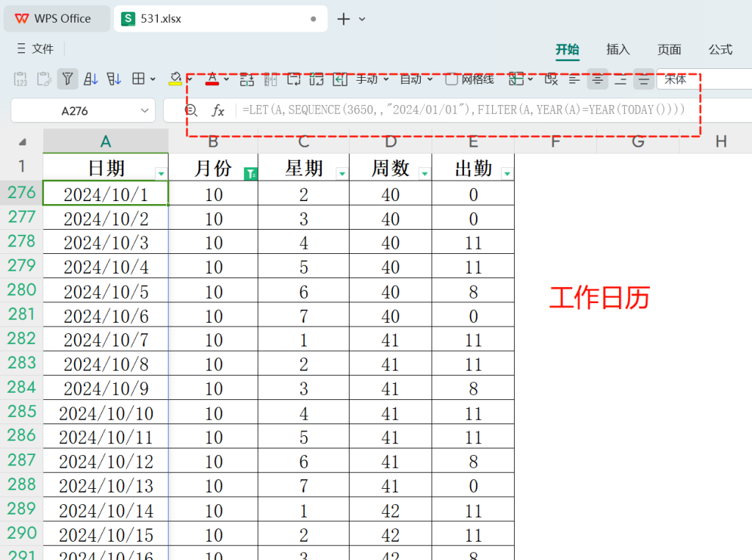Open the active 月份 filter button

point(250,173)
